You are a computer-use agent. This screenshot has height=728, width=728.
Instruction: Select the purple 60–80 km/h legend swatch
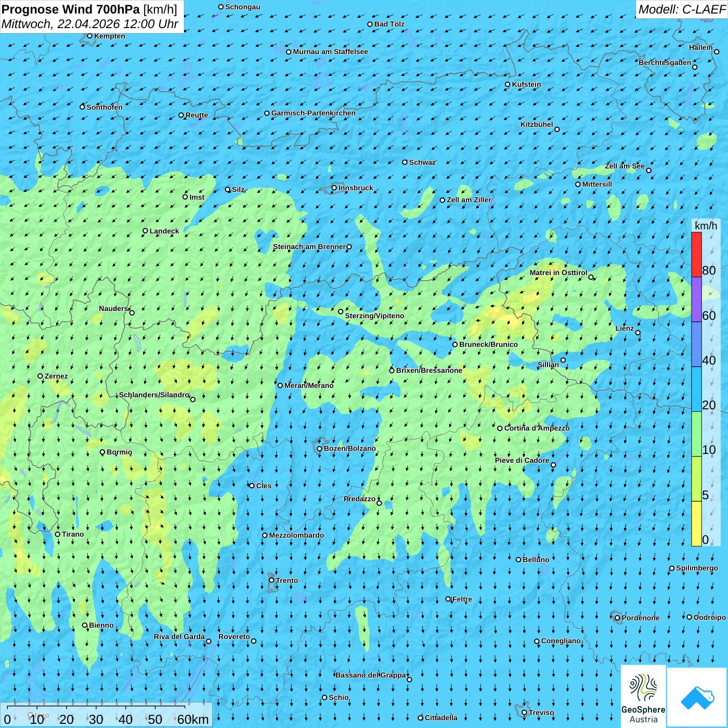696,300
